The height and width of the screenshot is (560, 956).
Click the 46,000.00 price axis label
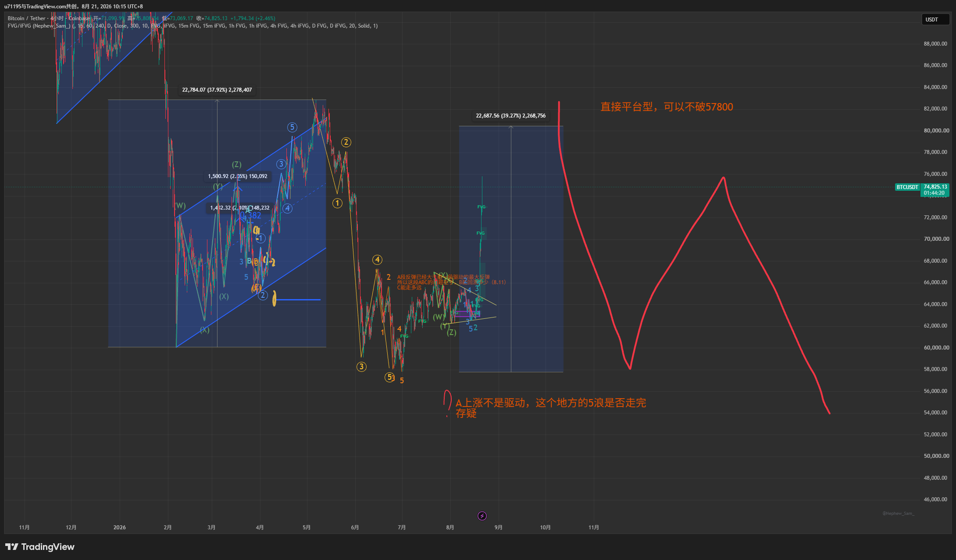click(935, 499)
